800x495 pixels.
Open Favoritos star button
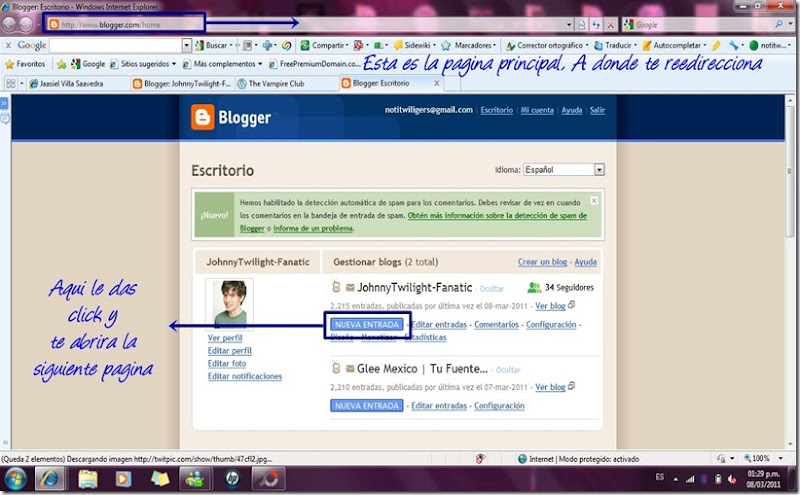[x=25, y=64]
